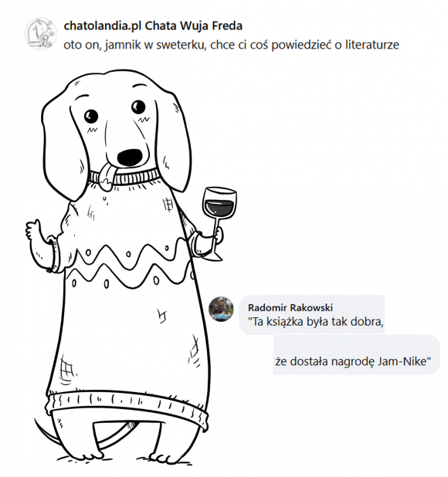The image size is (448, 477).
Task: Click the chatolandia.pl Chata Wuja Freda page name
Action: (x=153, y=26)
